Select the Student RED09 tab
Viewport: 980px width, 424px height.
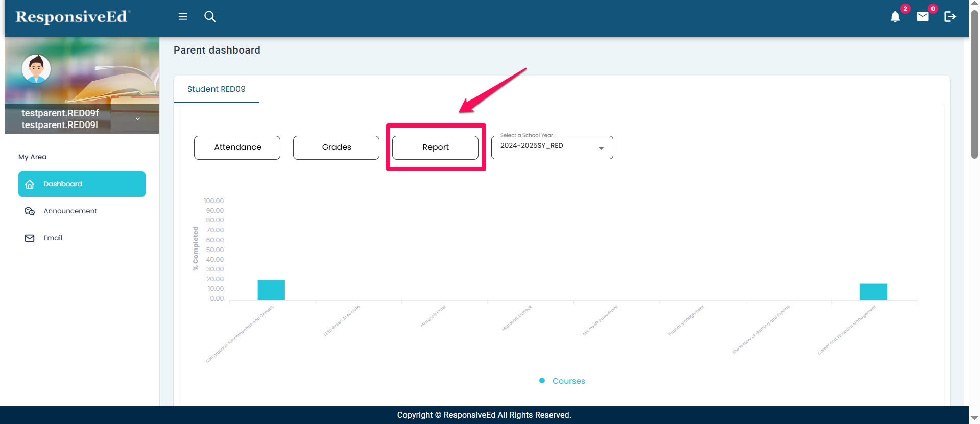tap(216, 89)
